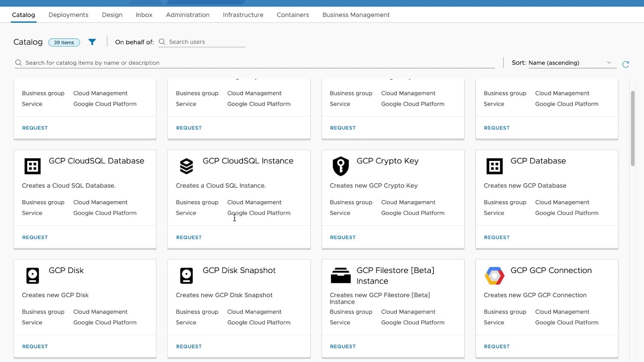
Task: Click 'Creates new GCP Database' description
Action: [525, 186]
